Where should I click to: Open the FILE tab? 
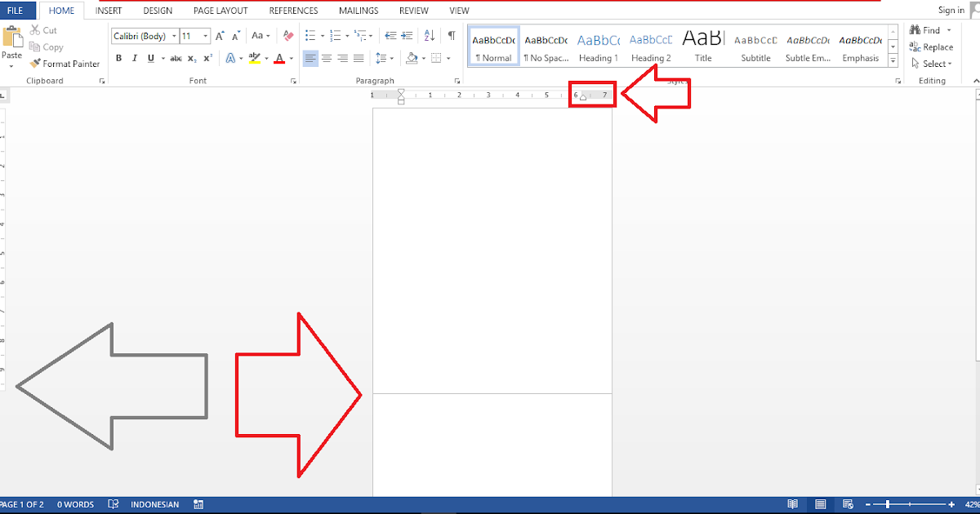point(16,11)
